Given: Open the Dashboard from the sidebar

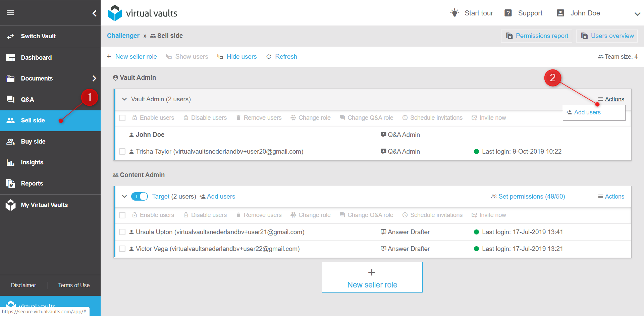Looking at the screenshot, I should (36, 57).
